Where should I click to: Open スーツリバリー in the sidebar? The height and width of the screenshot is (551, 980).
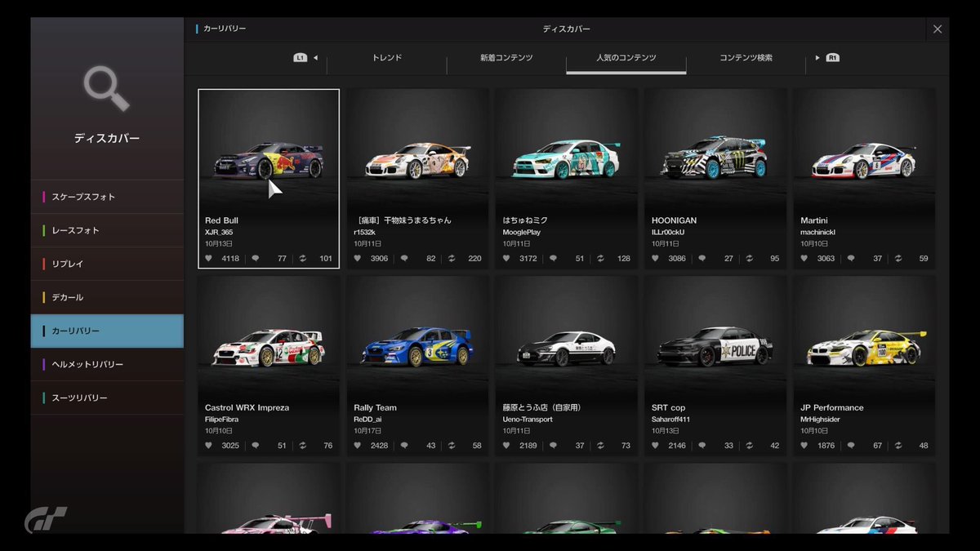pyautogui.click(x=107, y=398)
